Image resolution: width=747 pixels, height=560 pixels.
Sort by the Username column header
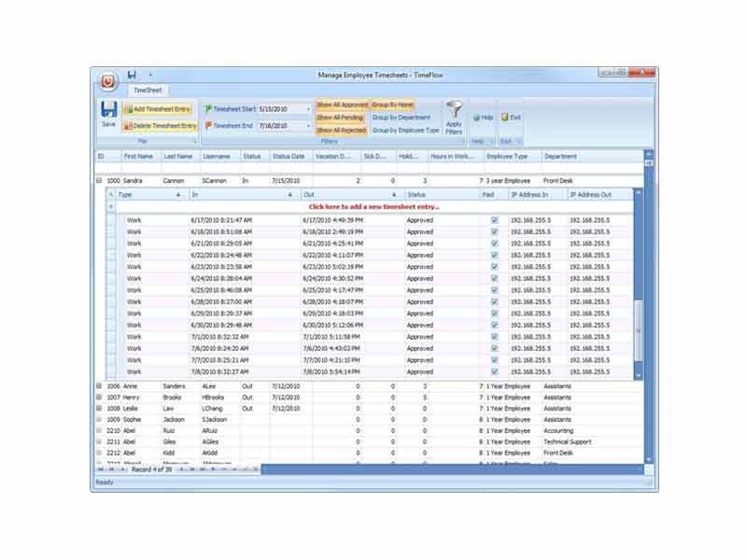tap(220, 156)
